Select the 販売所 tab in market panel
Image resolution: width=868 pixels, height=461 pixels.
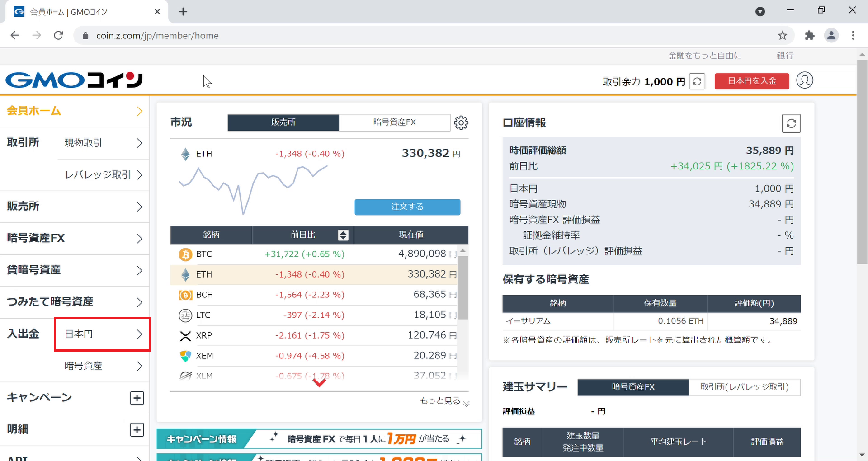283,122
